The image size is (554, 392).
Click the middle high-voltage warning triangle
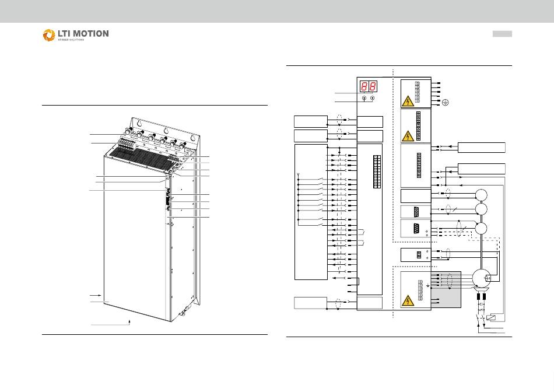coord(408,136)
